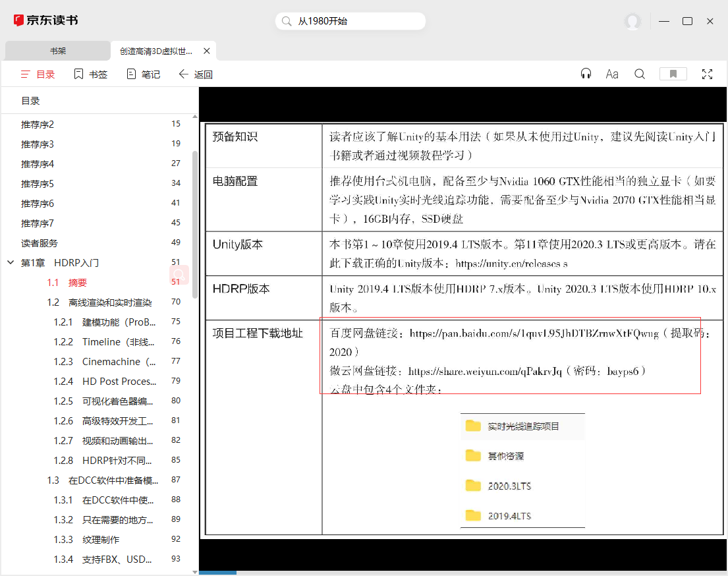Screen dimensions: 728x576
Task: Click the 2020.3LTS folder icon
Action: (x=473, y=486)
